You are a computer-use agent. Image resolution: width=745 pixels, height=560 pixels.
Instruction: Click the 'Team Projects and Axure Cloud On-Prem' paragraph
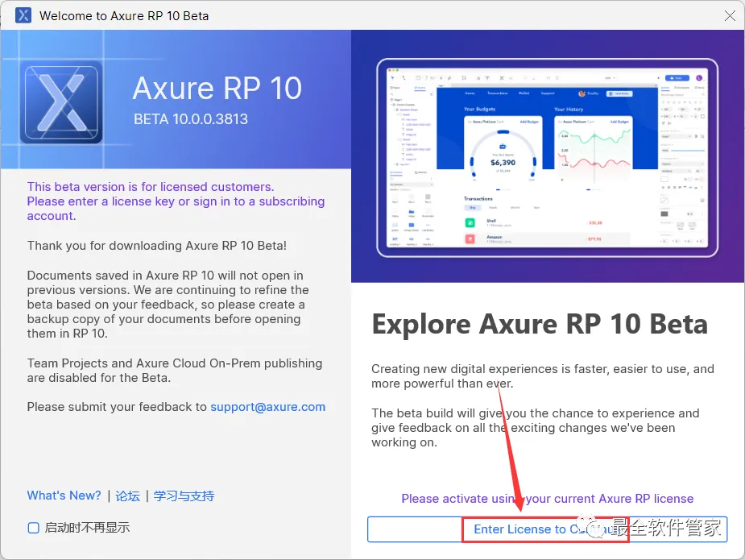tap(175, 371)
